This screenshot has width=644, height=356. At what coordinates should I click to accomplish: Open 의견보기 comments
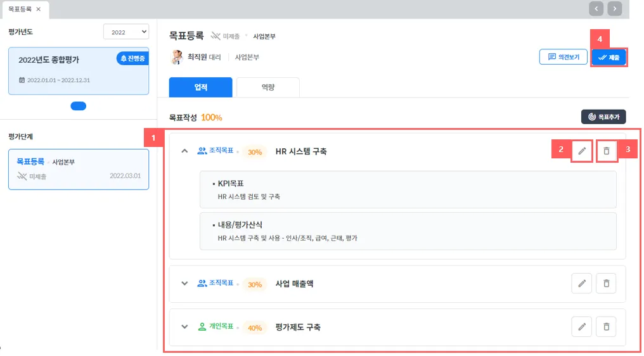pyautogui.click(x=563, y=57)
